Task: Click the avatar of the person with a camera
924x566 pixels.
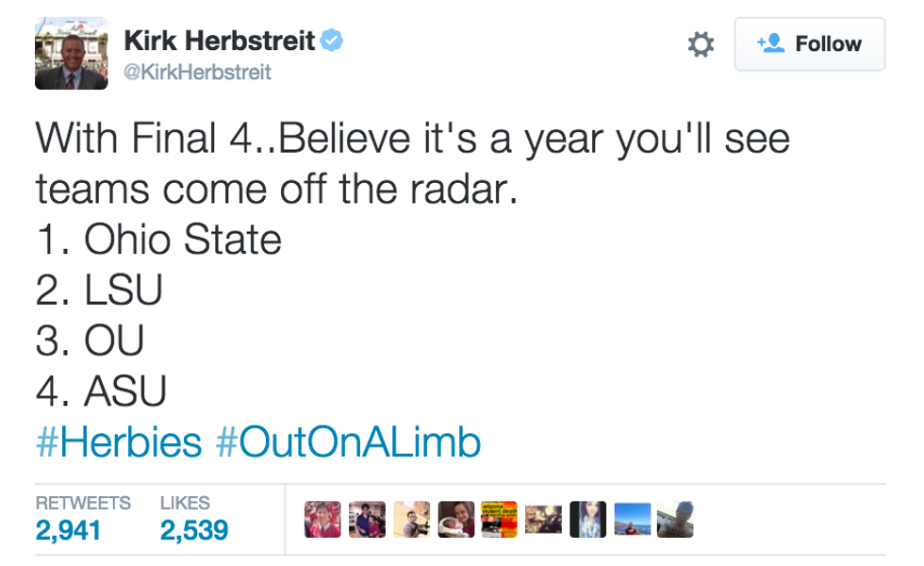Action: (411, 519)
